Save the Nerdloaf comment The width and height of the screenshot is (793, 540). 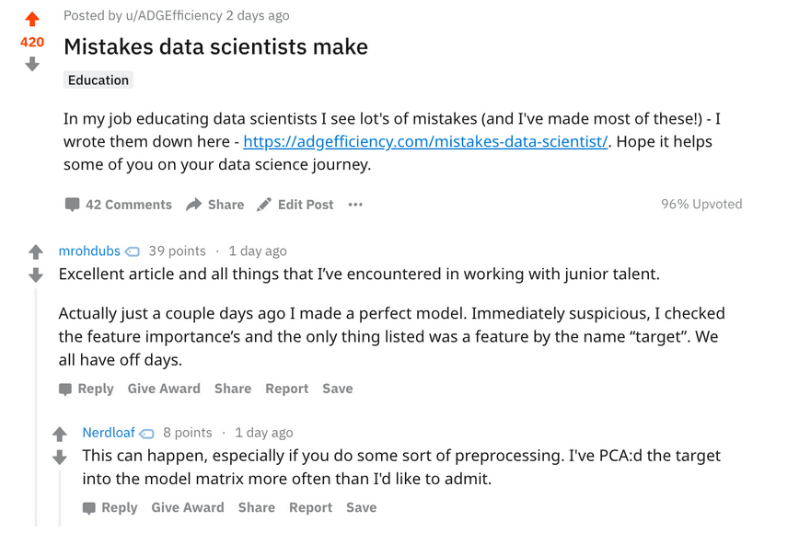pos(362,508)
